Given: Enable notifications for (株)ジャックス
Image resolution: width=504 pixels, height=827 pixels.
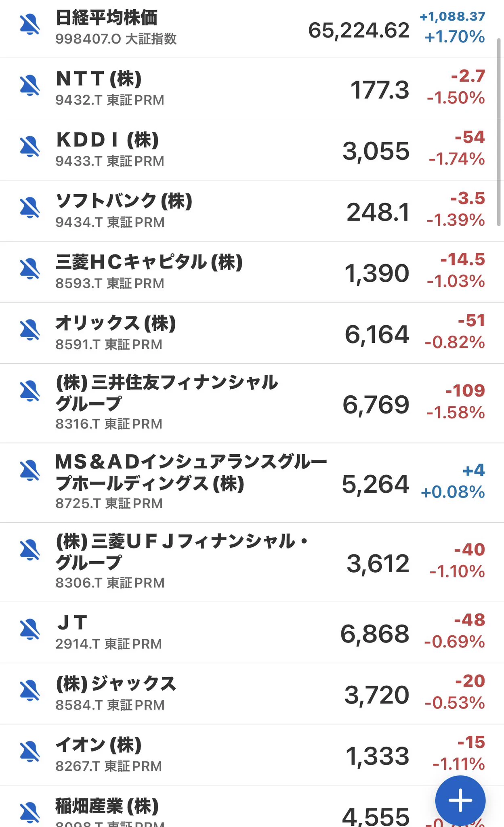Looking at the screenshot, I should [30, 690].
